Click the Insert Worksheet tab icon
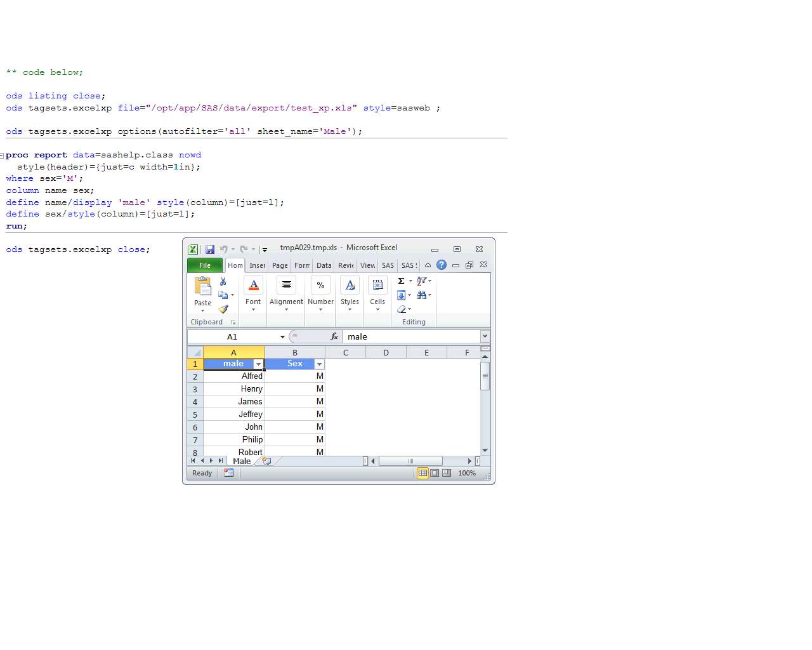Image resolution: width=812 pixels, height=650 pixels. coord(267,461)
